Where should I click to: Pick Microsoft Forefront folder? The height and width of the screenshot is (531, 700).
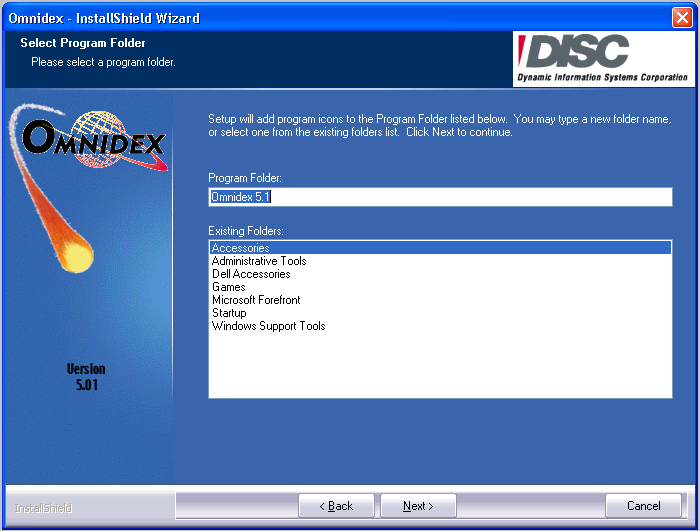[256, 300]
